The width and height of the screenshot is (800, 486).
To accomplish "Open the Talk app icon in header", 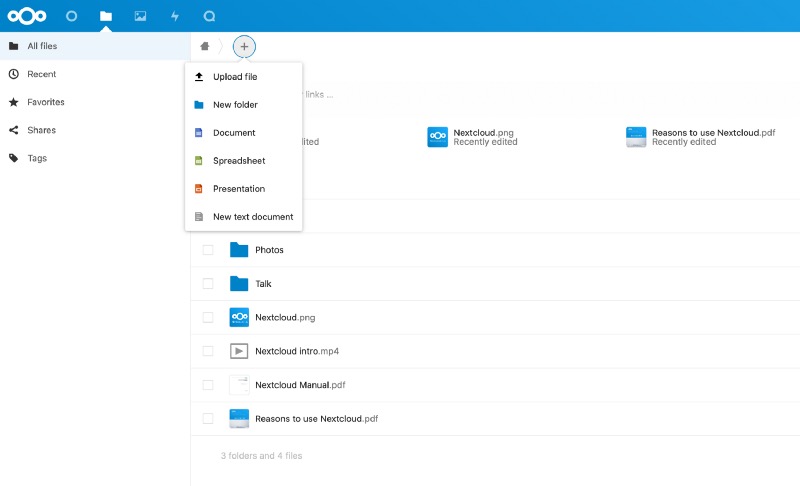I will (209, 16).
